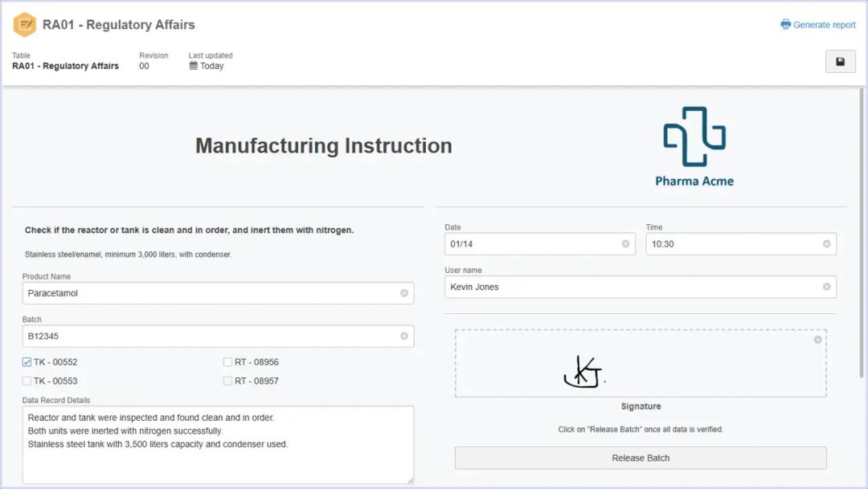Click the Last updated Today calendar icon
The height and width of the screenshot is (489, 868).
click(194, 66)
